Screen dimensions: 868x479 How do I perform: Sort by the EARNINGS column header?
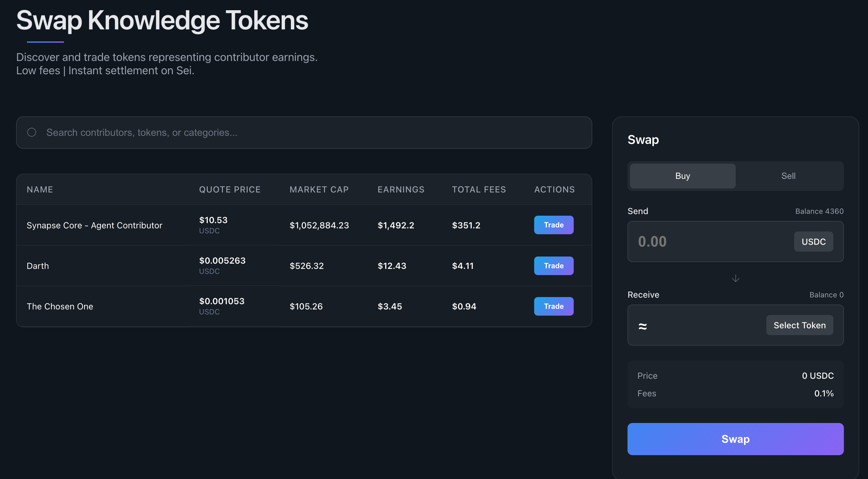401,190
